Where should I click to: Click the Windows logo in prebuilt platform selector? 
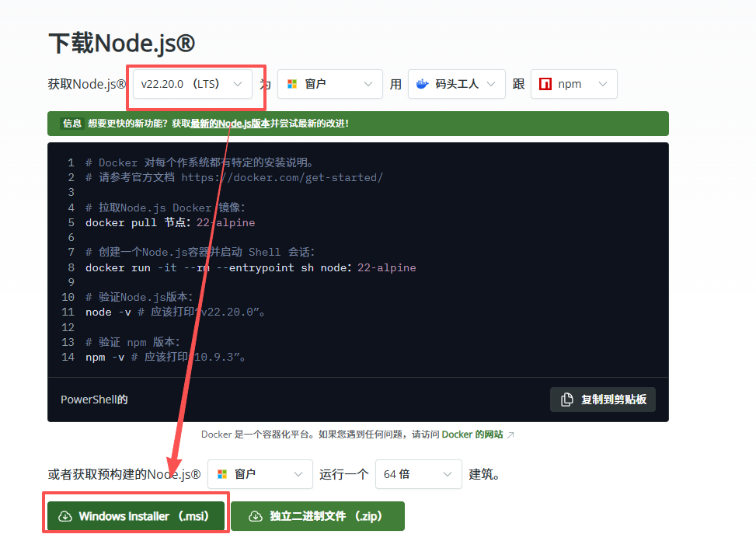(222, 474)
